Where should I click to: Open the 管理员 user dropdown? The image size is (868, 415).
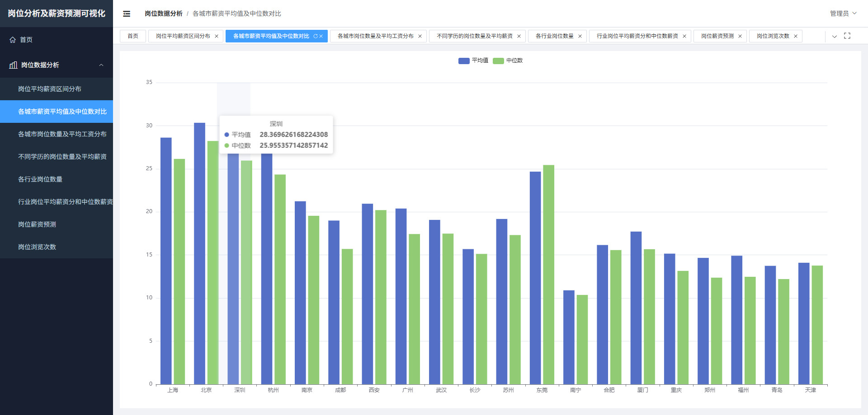click(x=843, y=14)
